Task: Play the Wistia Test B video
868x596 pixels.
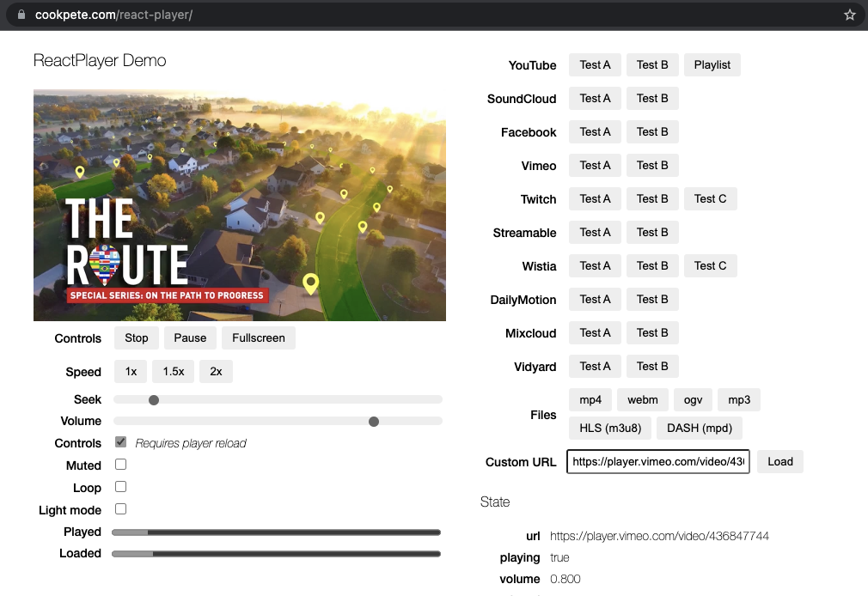Action: tap(652, 265)
